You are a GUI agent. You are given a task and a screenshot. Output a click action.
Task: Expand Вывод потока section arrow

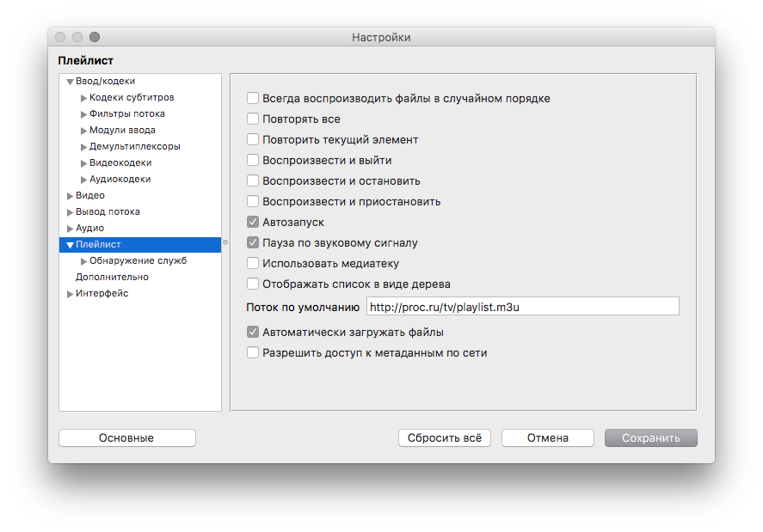70,212
